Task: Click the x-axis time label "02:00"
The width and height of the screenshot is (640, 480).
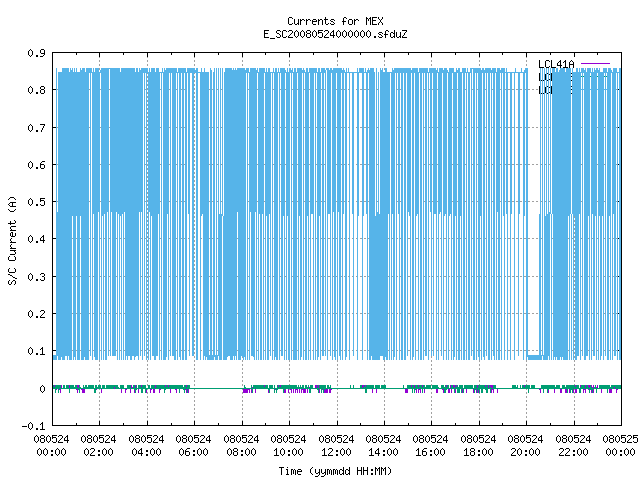Action: tap(98, 452)
